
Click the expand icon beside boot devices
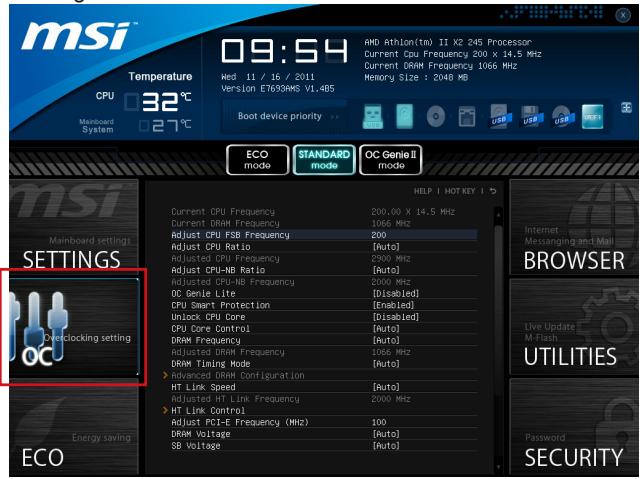627,108
